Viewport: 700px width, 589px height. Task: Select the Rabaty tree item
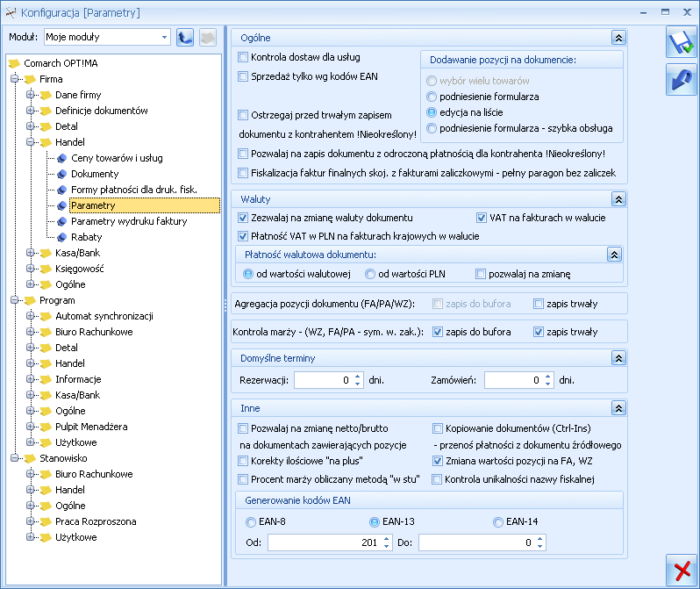[87, 237]
